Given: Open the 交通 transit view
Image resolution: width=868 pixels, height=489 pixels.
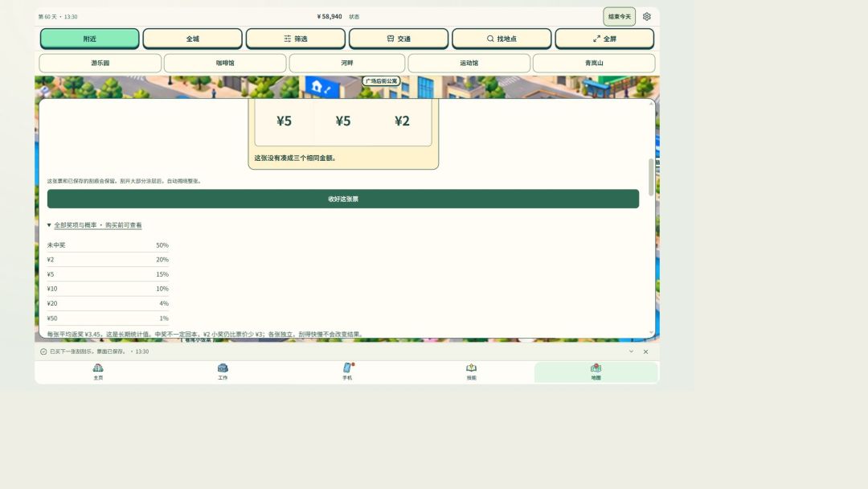Looking at the screenshot, I should (x=399, y=39).
